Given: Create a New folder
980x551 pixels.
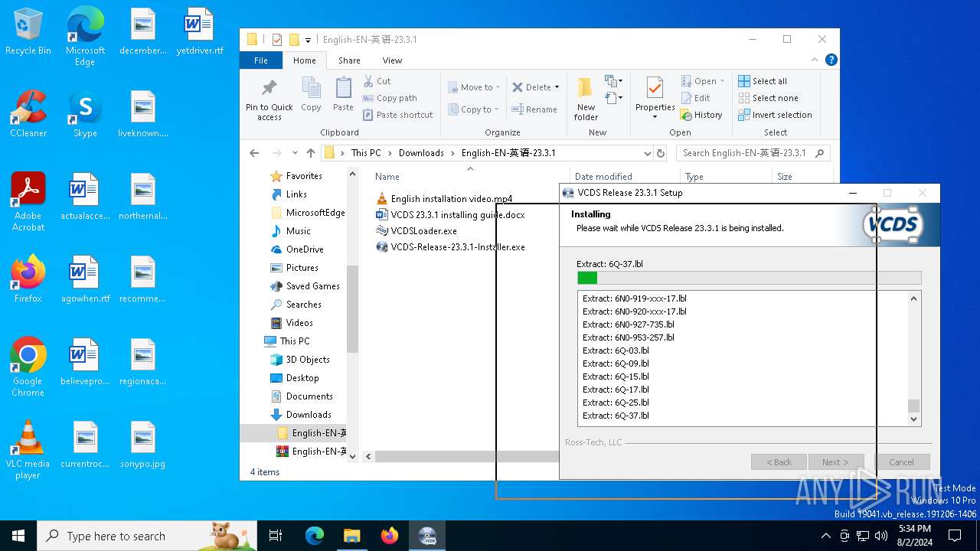Looking at the screenshot, I should 586,98.
